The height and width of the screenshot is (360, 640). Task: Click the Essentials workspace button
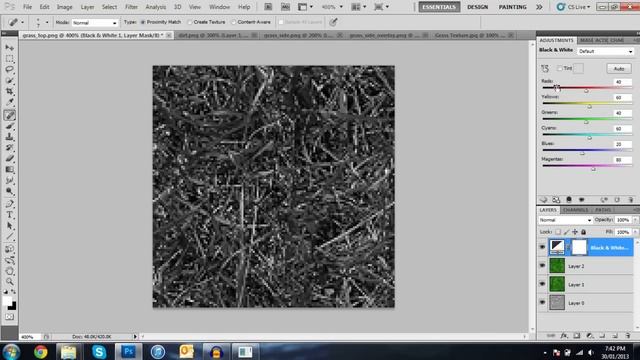point(439,7)
